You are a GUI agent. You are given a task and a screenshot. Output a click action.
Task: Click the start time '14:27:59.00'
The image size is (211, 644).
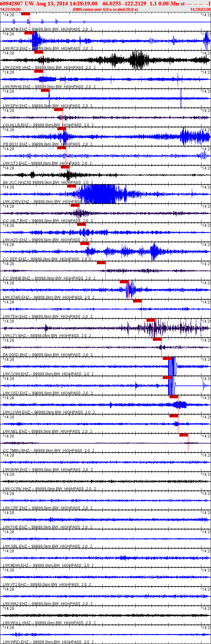point(11,9)
